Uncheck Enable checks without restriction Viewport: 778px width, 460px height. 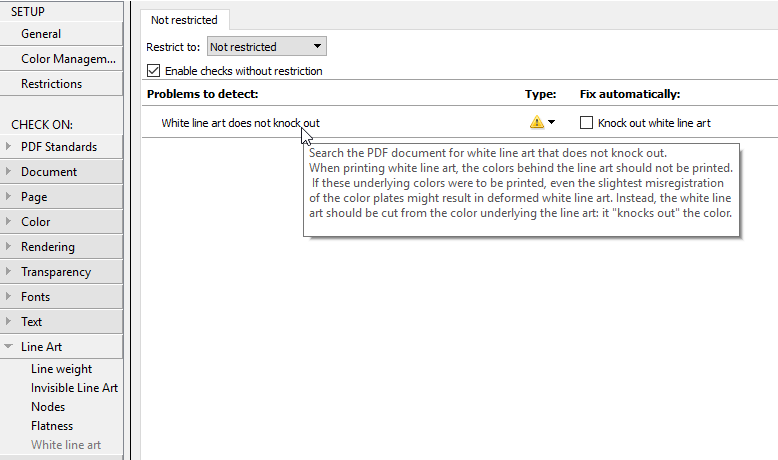point(154,71)
